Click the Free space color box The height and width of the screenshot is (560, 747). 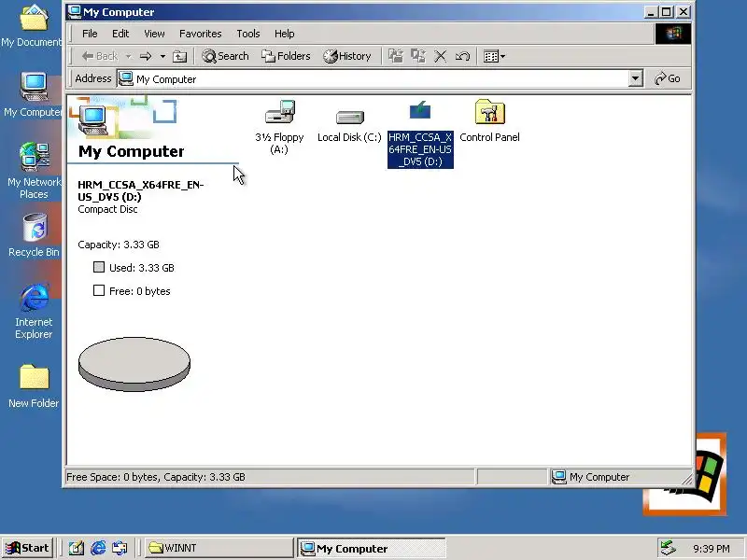click(99, 290)
